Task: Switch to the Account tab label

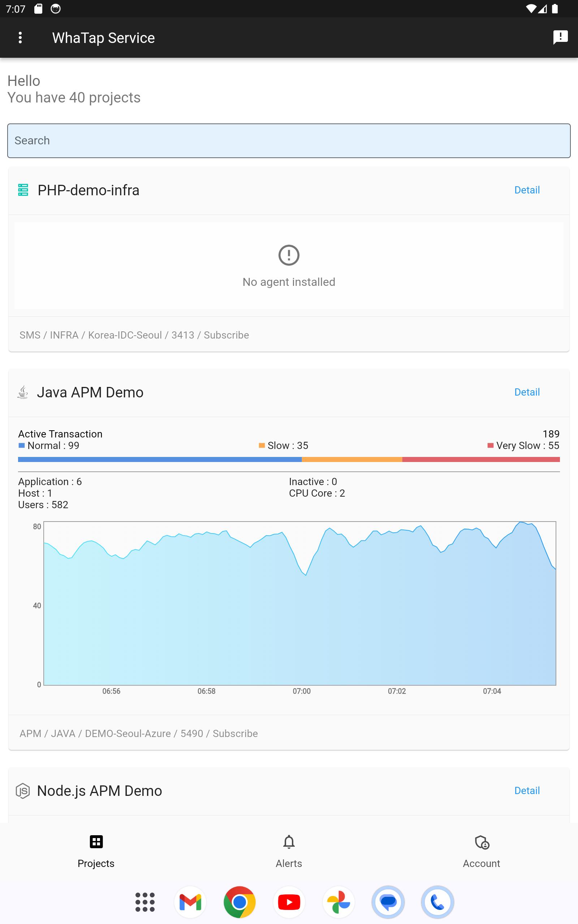Action: (x=481, y=863)
